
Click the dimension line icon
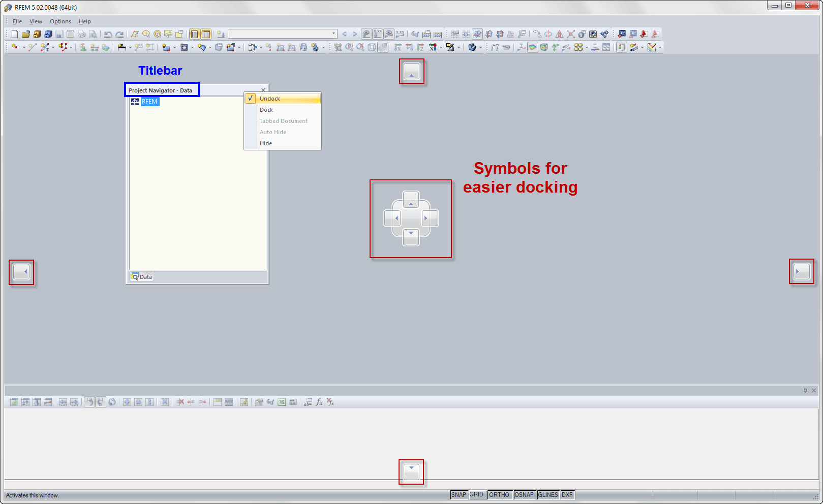coord(122,47)
